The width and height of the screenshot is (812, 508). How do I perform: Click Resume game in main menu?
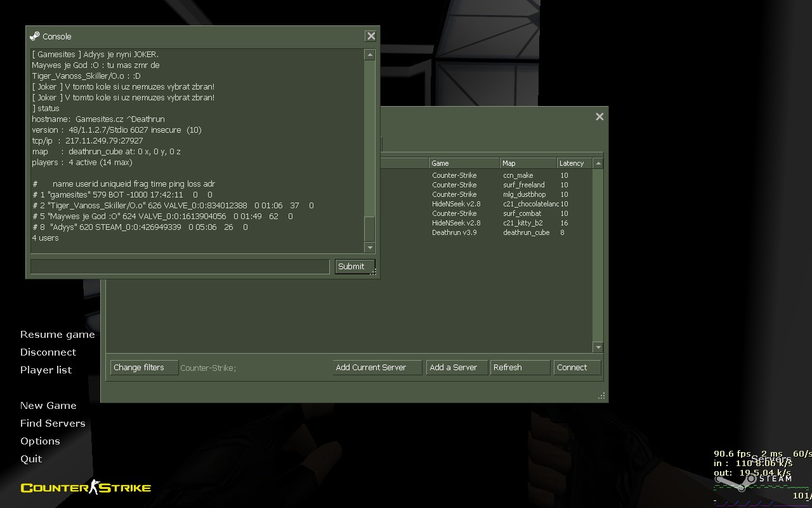click(x=57, y=335)
